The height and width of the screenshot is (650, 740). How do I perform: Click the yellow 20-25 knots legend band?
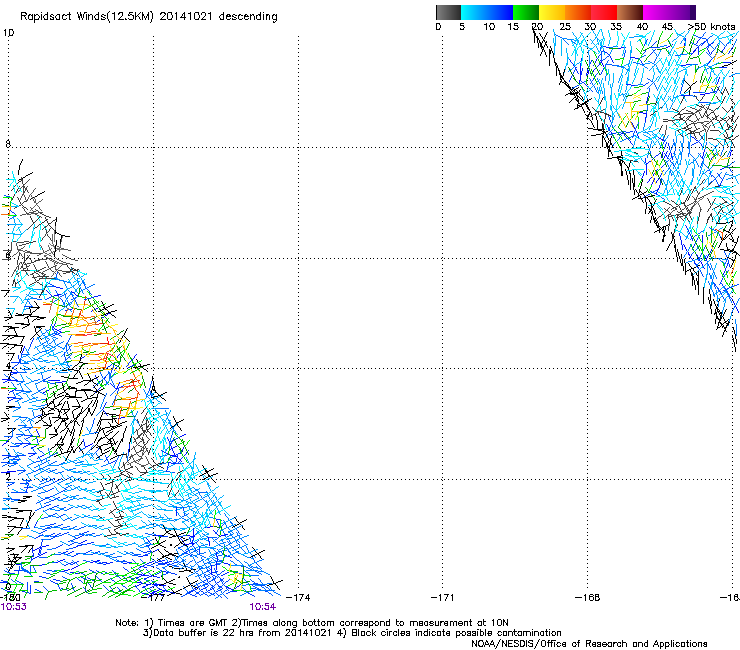[x=552, y=12]
